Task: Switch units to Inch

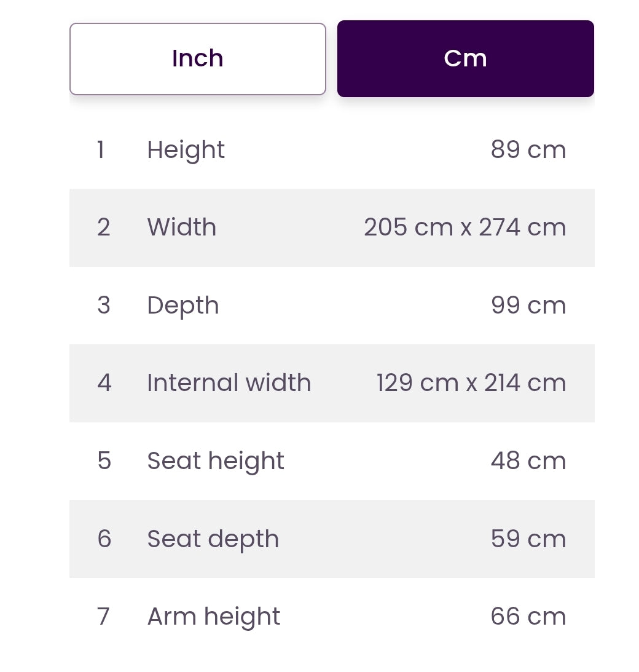Action: pyautogui.click(x=197, y=58)
